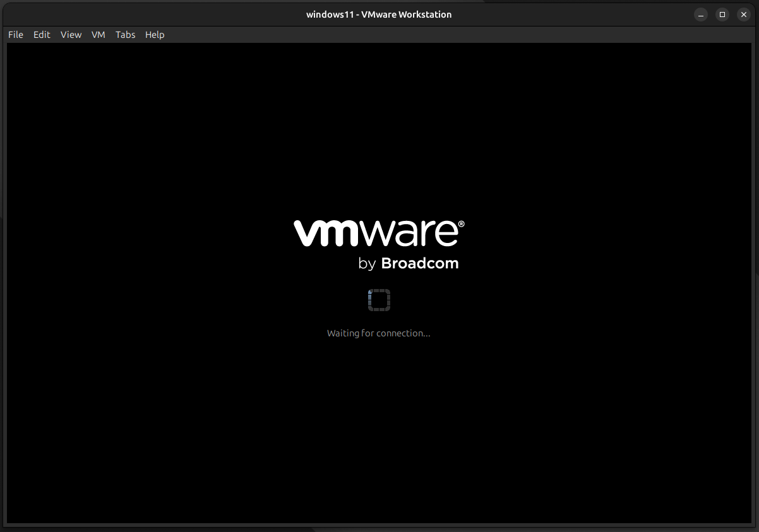This screenshot has height=532, width=759.
Task: Click the thin 'ware' part of logo
Action: (x=410, y=234)
